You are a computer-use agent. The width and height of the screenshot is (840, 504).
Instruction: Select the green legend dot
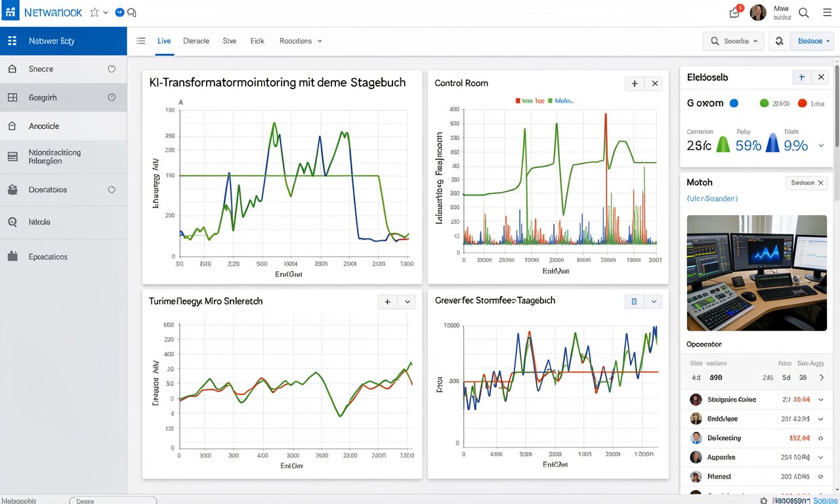pos(763,103)
